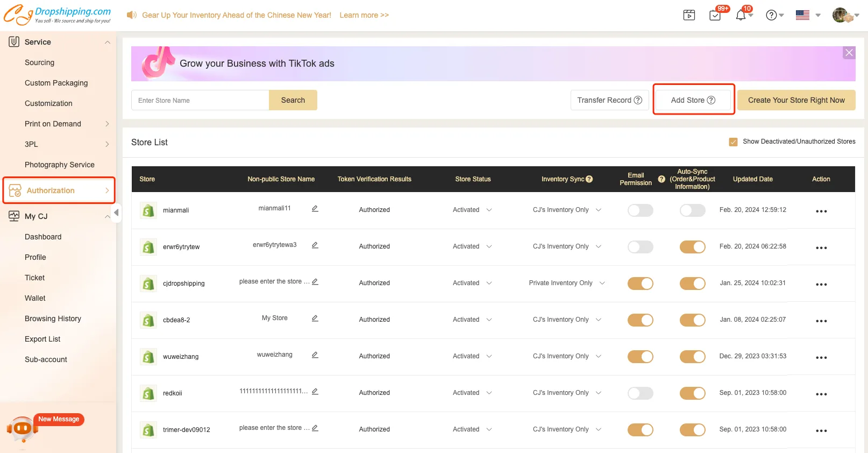This screenshot has width=868, height=453.
Task: Click the Inventory Sync help icon
Action: (589, 179)
